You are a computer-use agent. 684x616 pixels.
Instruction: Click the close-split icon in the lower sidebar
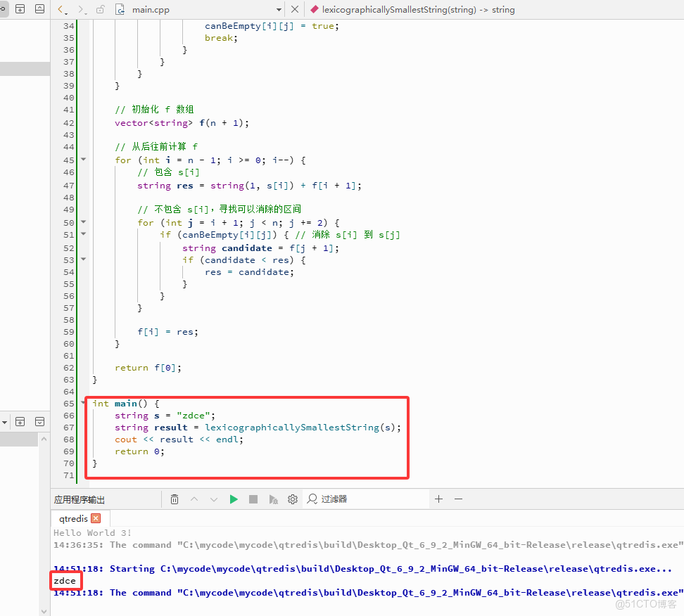(x=39, y=421)
